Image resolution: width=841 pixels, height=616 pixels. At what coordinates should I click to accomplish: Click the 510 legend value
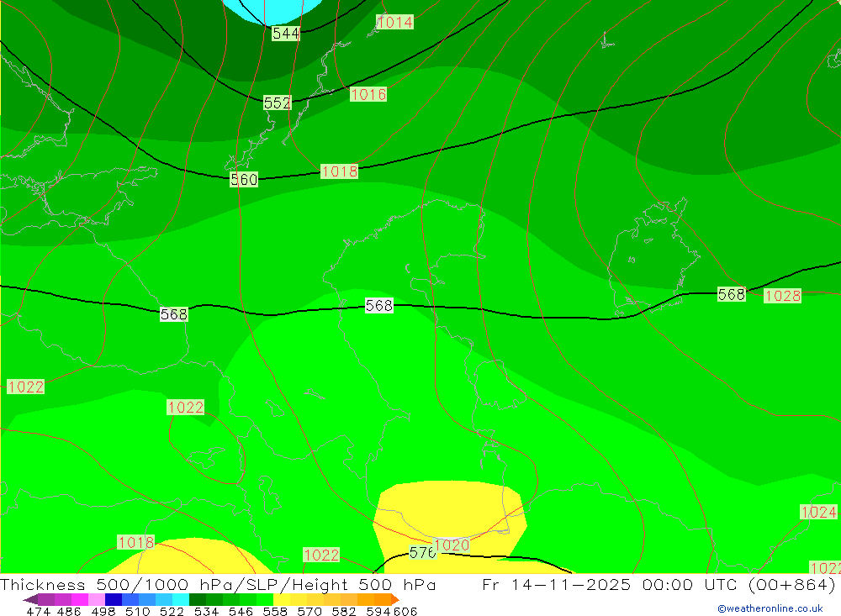click(137, 611)
